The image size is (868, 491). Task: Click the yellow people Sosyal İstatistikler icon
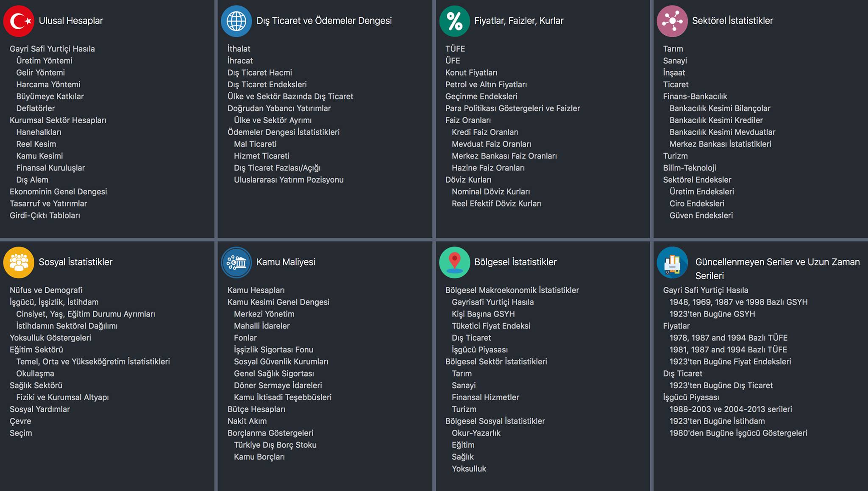click(x=19, y=262)
